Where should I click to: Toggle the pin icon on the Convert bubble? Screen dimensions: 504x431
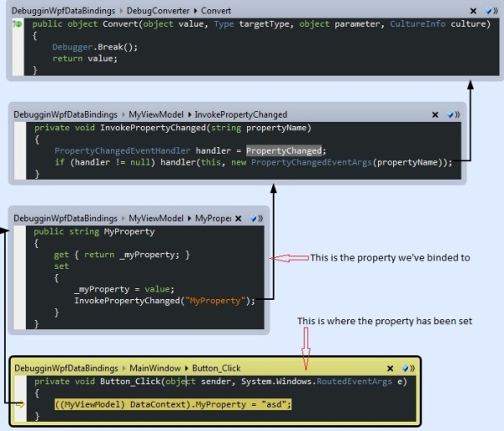[490, 11]
